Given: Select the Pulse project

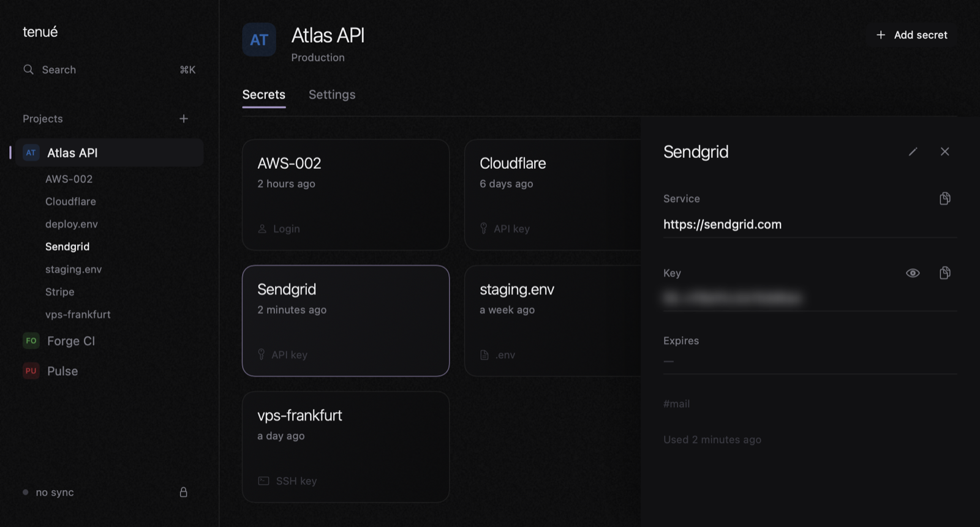Looking at the screenshot, I should click(62, 371).
